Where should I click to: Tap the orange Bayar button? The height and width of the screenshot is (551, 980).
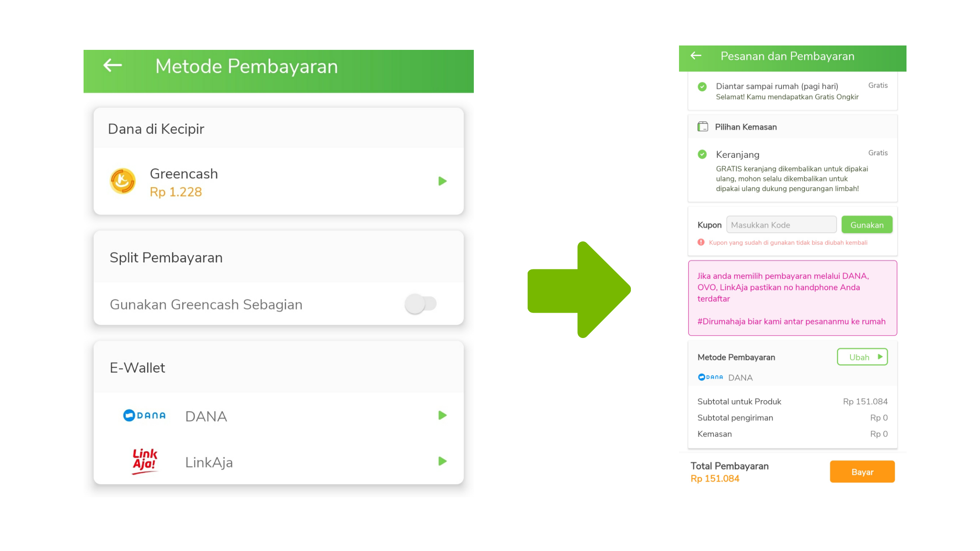[862, 472]
